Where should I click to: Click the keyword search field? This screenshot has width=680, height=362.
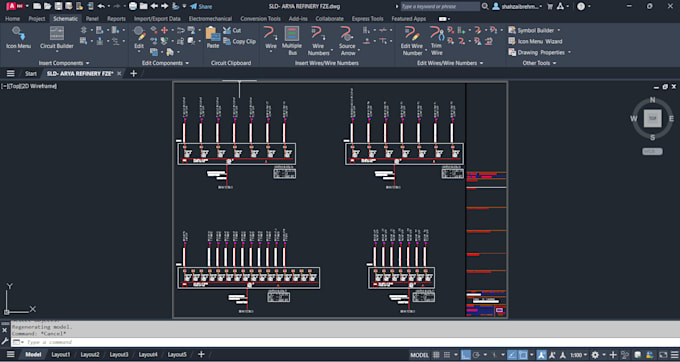click(440, 6)
